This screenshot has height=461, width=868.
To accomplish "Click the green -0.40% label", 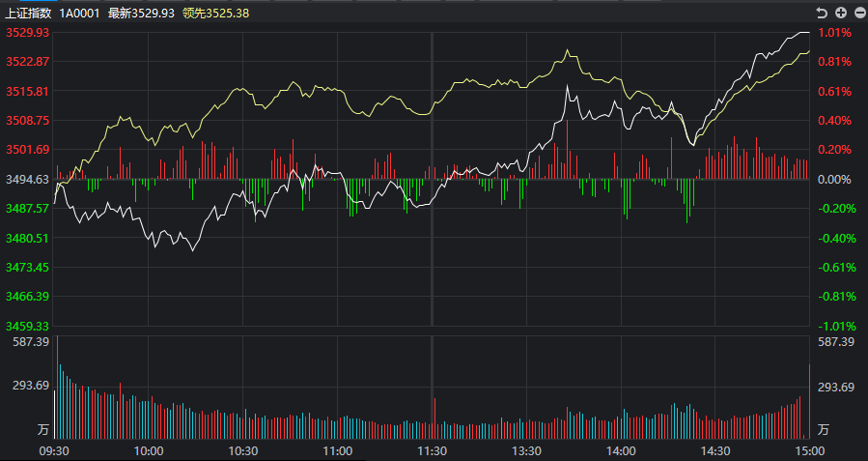I will [837, 238].
